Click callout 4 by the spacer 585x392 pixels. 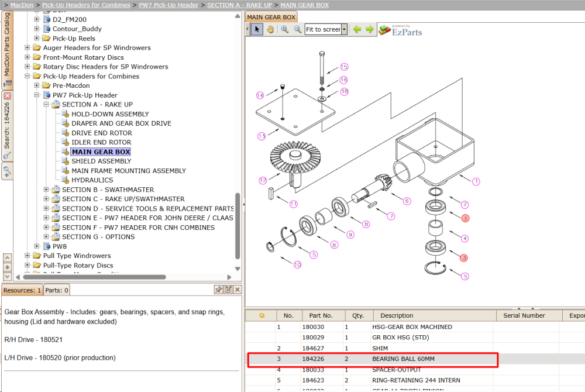tap(464, 238)
